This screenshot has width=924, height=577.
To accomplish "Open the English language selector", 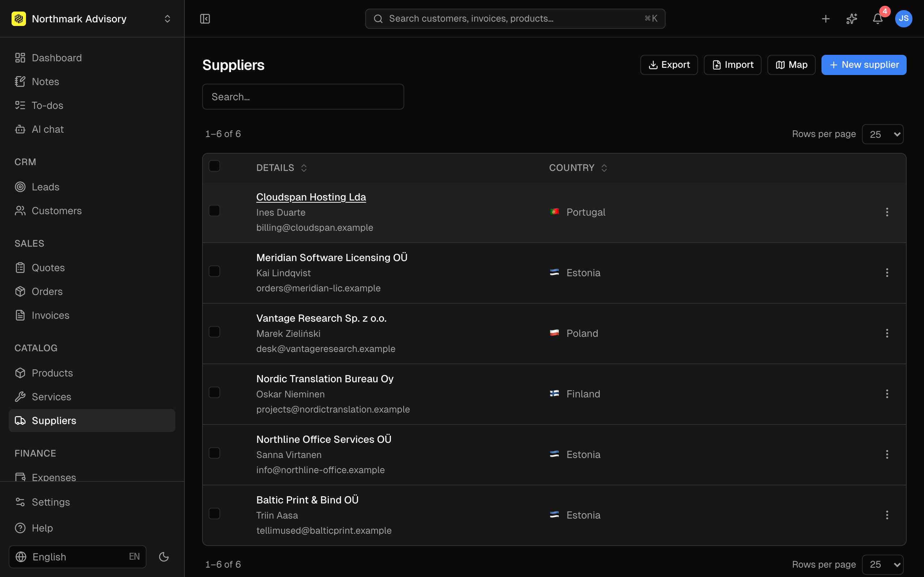I will coord(78,557).
